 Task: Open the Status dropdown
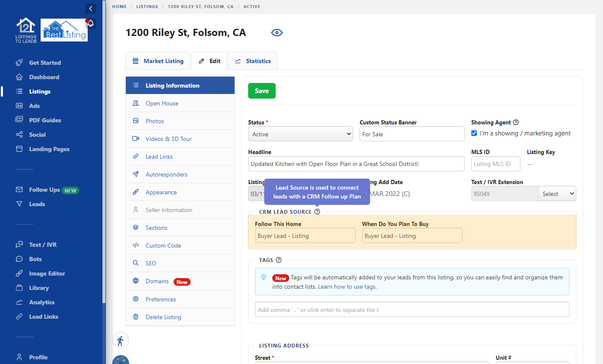(300, 134)
